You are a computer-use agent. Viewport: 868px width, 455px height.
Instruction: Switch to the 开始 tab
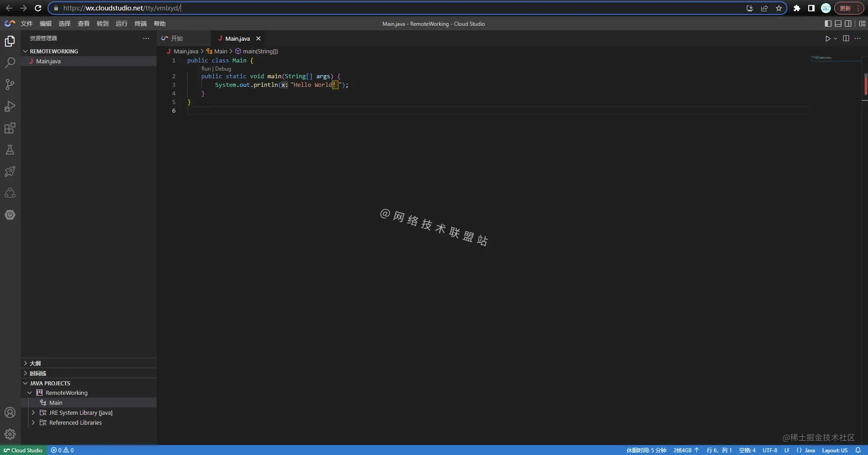(x=184, y=38)
